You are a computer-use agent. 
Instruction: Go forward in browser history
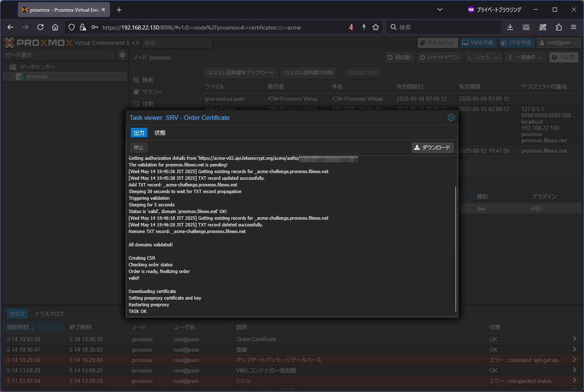pos(25,27)
